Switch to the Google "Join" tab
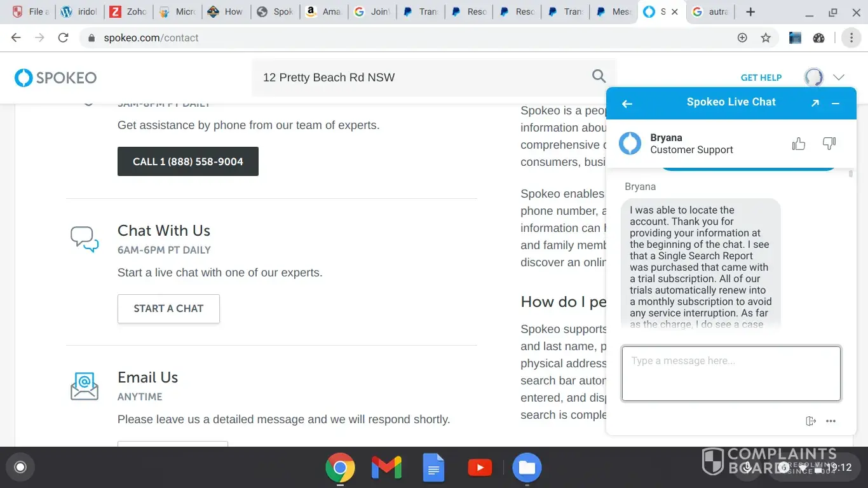This screenshot has width=868, height=488. tap(372, 12)
